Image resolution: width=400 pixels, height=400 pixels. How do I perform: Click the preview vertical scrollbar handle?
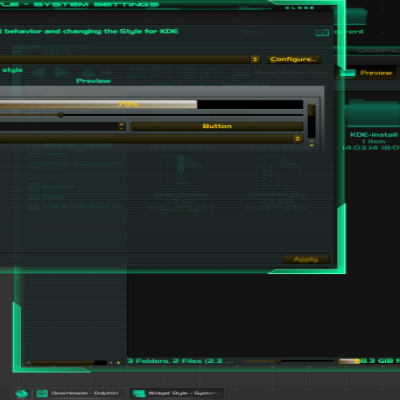(311, 110)
